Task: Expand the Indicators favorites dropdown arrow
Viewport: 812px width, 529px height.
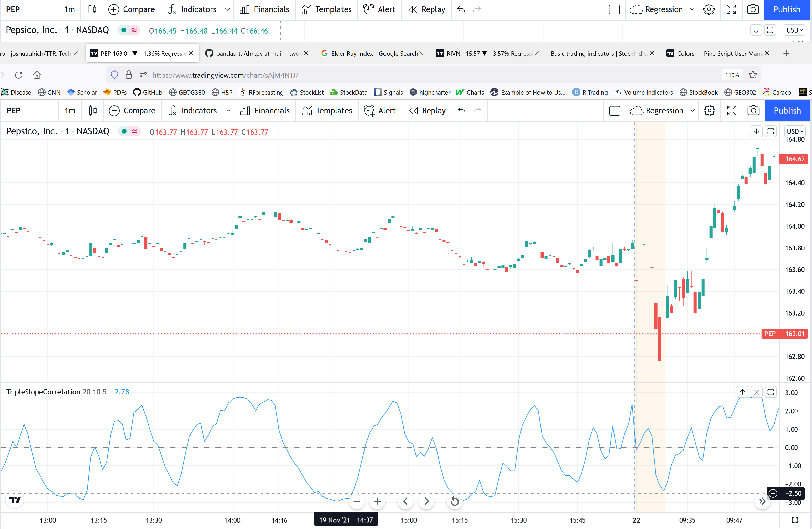Action: pyautogui.click(x=228, y=110)
